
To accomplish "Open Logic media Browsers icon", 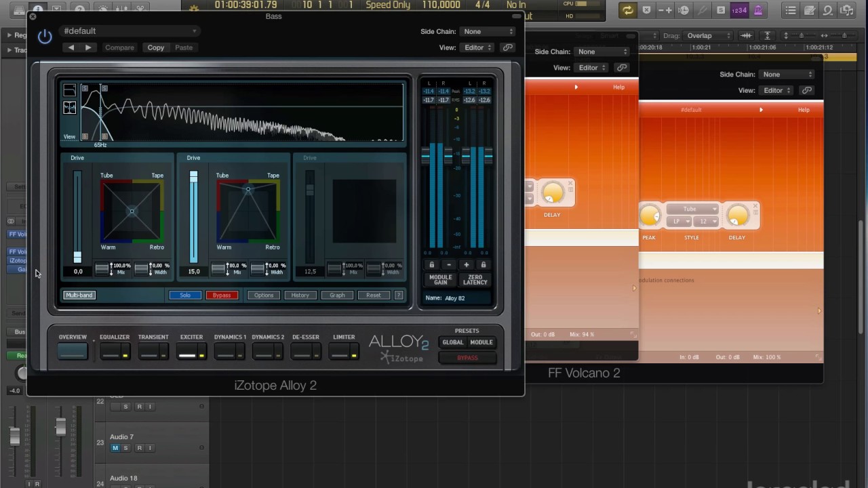I will [x=847, y=10].
